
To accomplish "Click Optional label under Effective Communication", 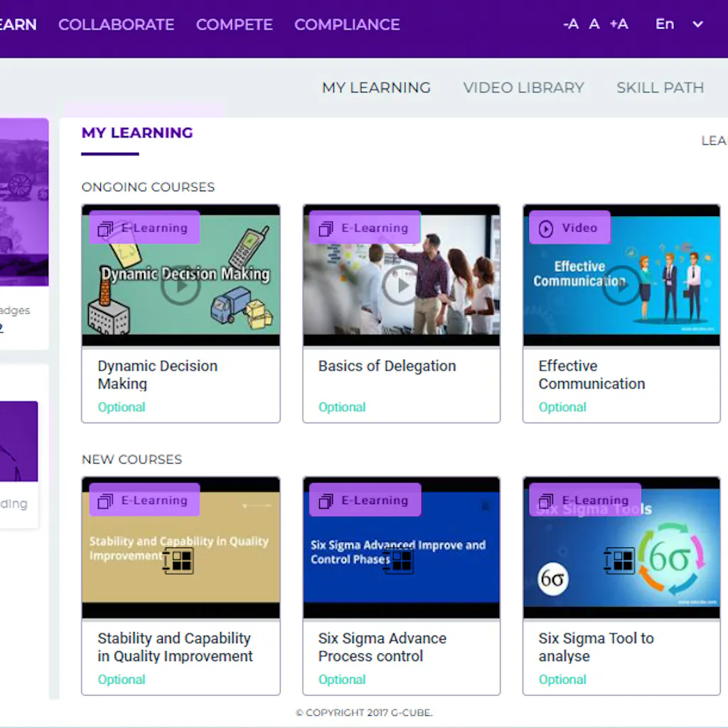I will click(562, 407).
